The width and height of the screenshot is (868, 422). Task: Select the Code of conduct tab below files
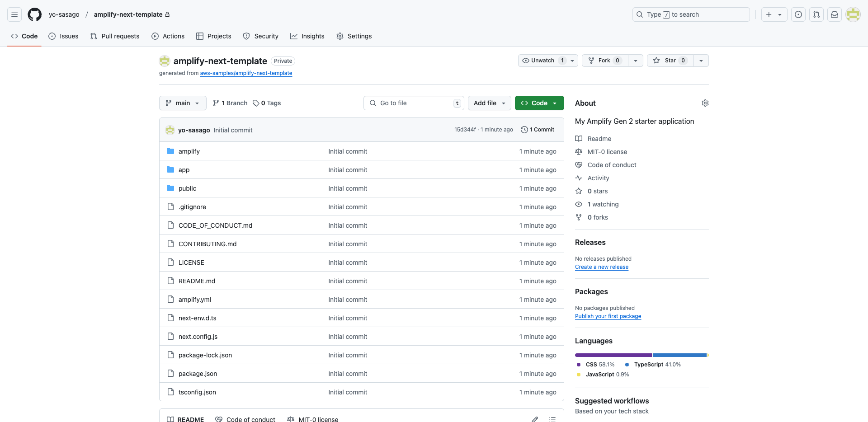pyautogui.click(x=245, y=419)
